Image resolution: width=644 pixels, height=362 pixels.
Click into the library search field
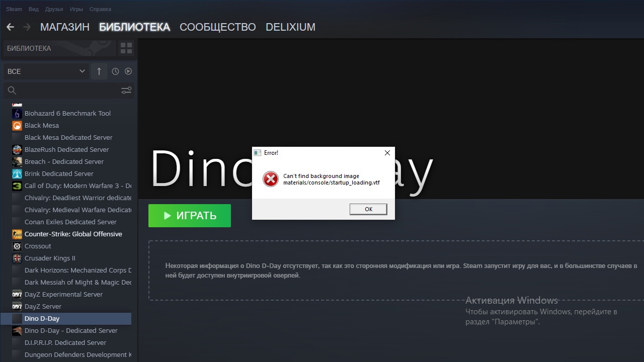click(x=68, y=90)
